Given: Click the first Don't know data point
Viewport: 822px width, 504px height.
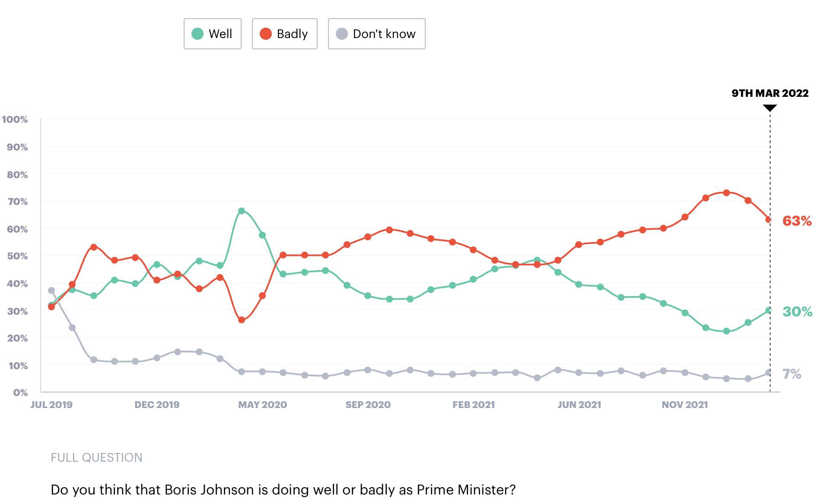Looking at the screenshot, I should [51, 290].
